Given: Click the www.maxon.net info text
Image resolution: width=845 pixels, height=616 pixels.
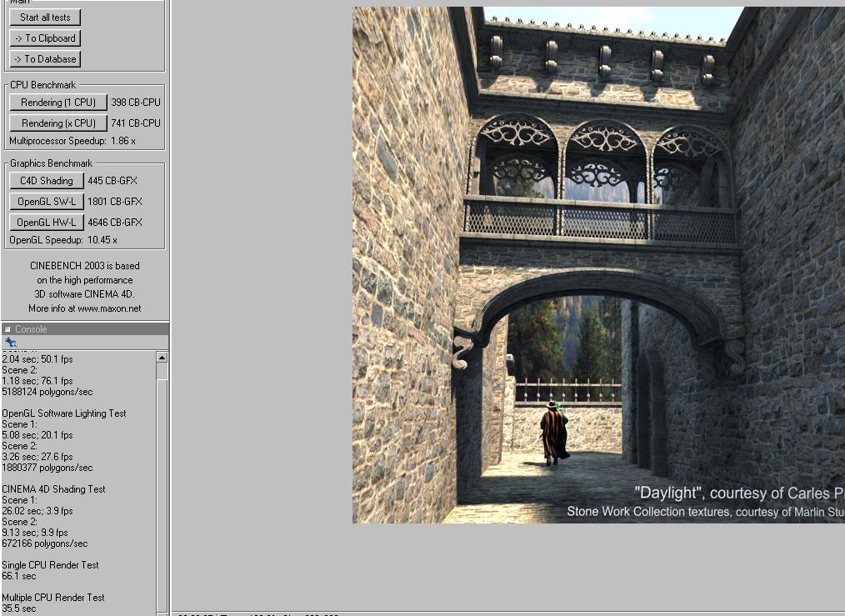Looking at the screenshot, I should [x=109, y=308].
